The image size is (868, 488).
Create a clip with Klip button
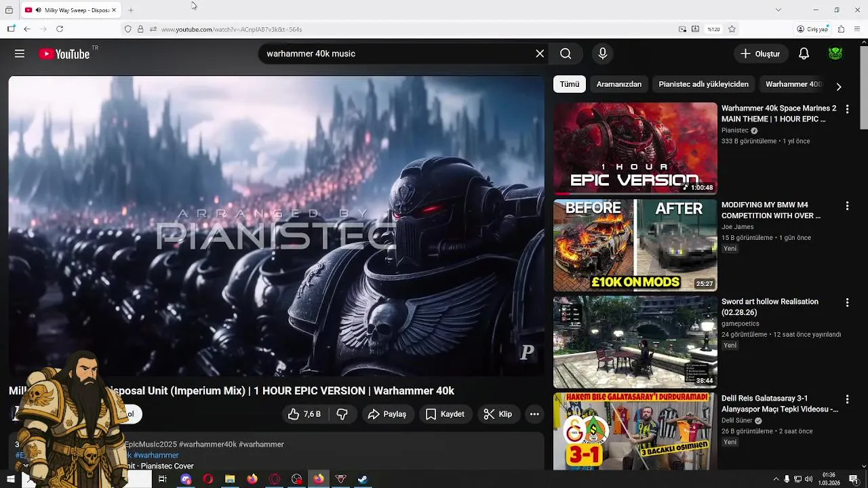[498, 414]
